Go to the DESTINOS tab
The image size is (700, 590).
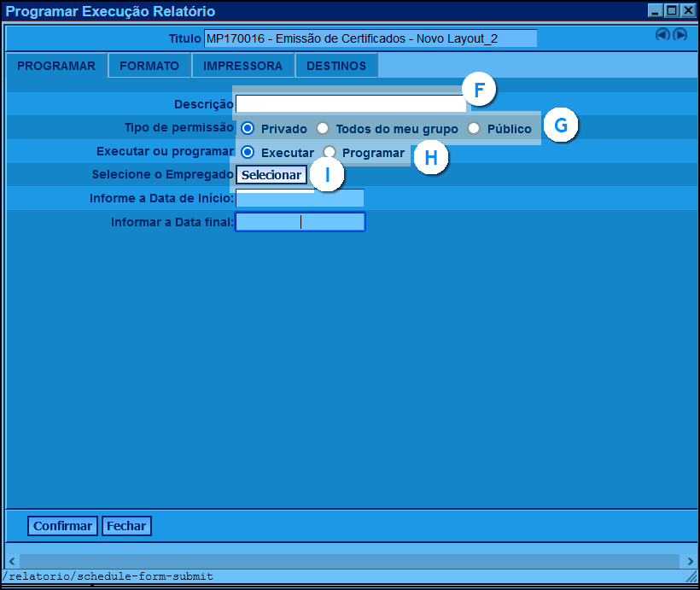point(336,66)
